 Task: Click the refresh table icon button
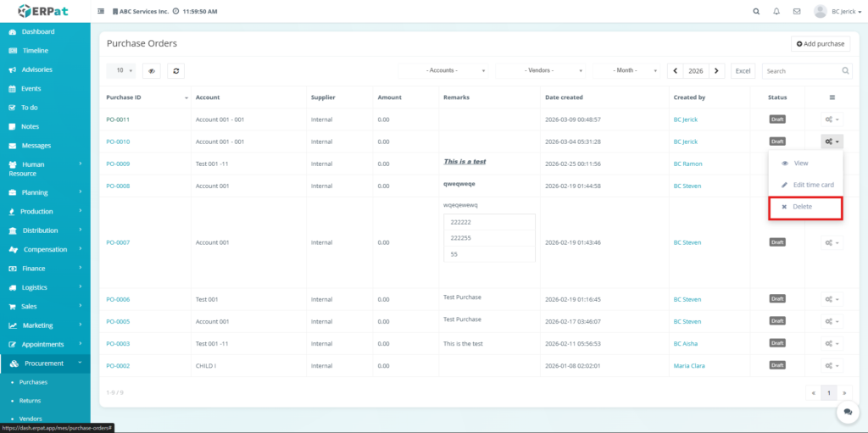pyautogui.click(x=175, y=71)
